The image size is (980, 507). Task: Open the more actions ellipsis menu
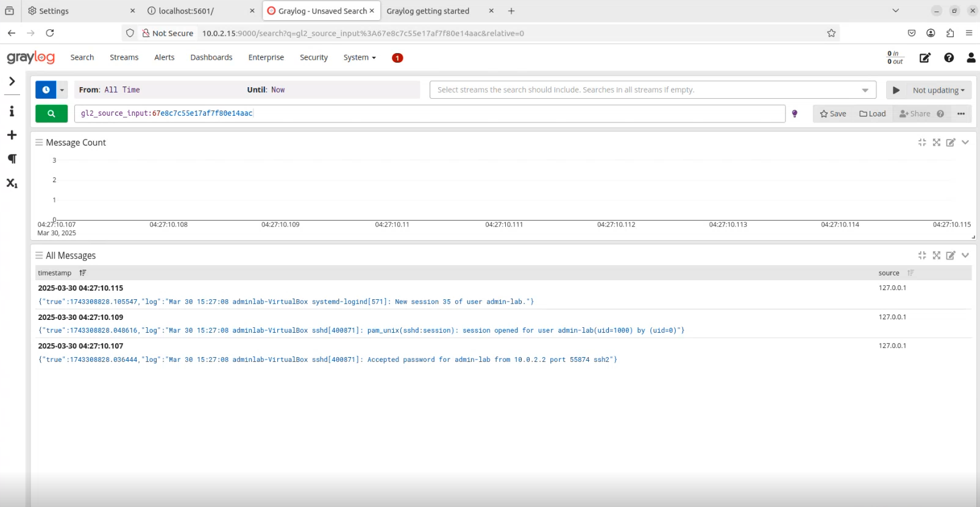961,113
